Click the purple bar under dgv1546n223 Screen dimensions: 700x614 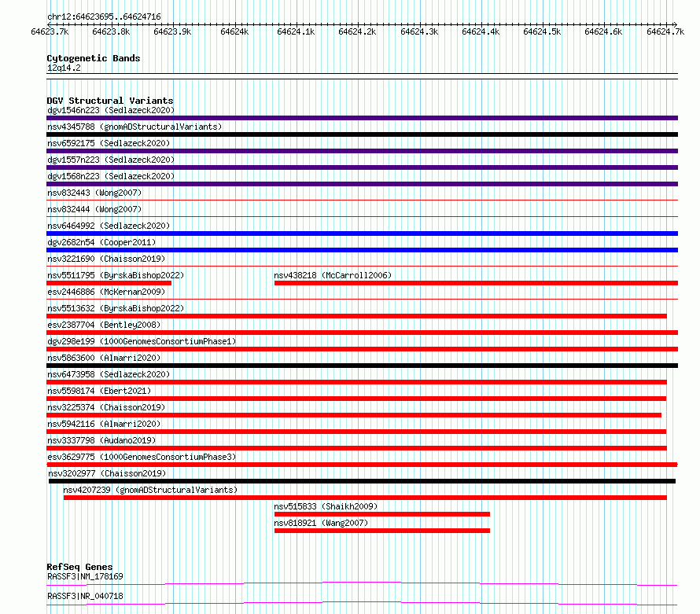pyautogui.click(x=362, y=118)
